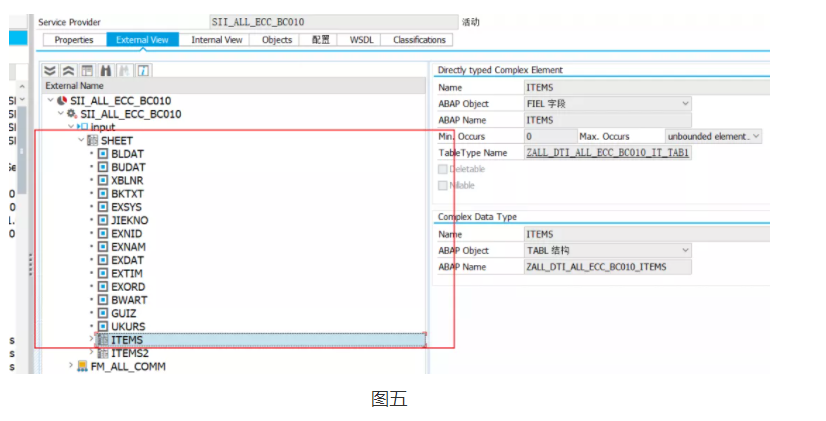Image resolution: width=826 pixels, height=421 pixels.
Task: Open the Internal View tab
Action: click(x=217, y=40)
